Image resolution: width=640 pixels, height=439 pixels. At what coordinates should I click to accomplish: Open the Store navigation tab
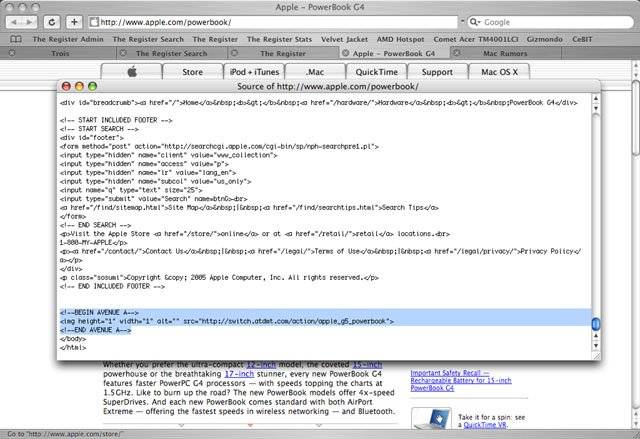193,72
